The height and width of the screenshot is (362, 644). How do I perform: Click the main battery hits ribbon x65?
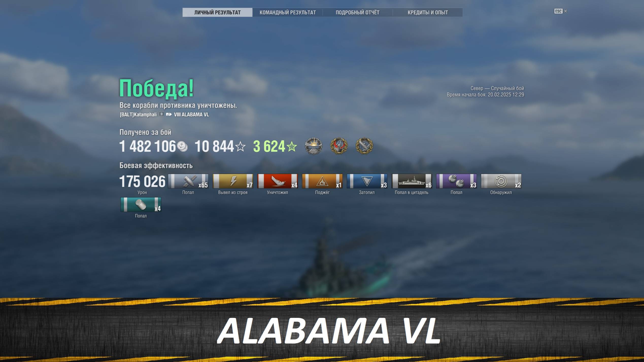(x=188, y=181)
